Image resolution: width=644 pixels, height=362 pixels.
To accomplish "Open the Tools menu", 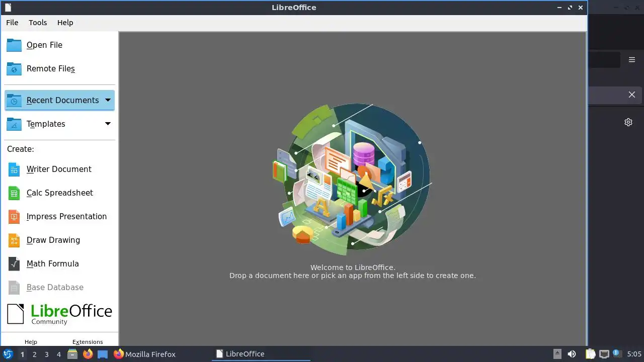I will click(38, 23).
